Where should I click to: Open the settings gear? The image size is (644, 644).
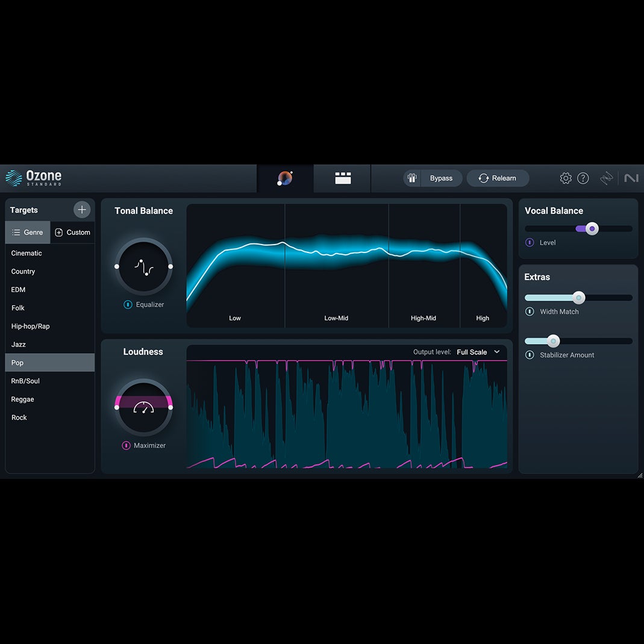566,178
